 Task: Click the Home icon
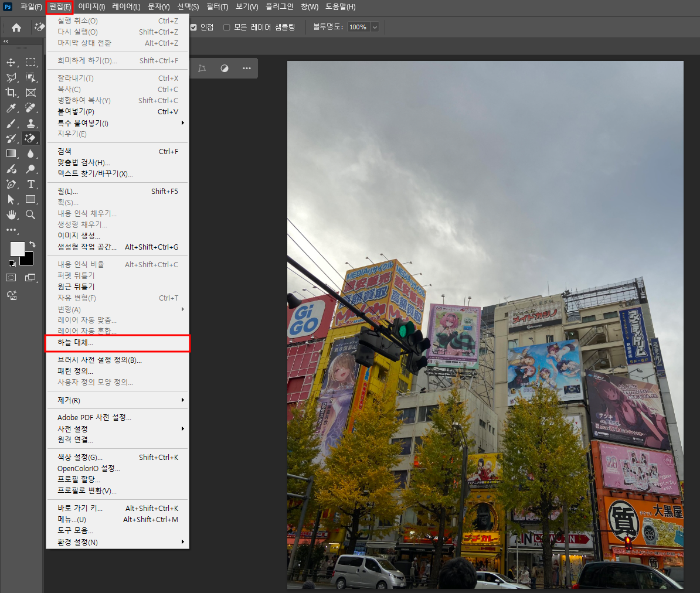pyautogui.click(x=16, y=28)
